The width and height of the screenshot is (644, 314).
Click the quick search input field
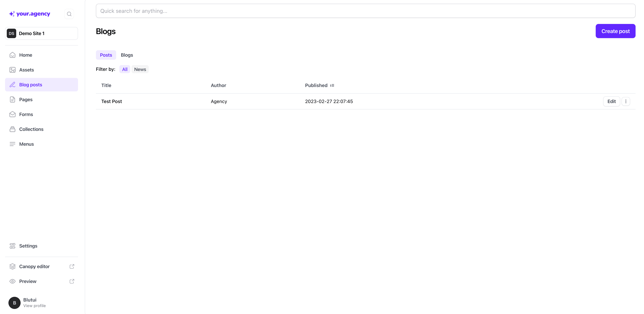coord(300,11)
